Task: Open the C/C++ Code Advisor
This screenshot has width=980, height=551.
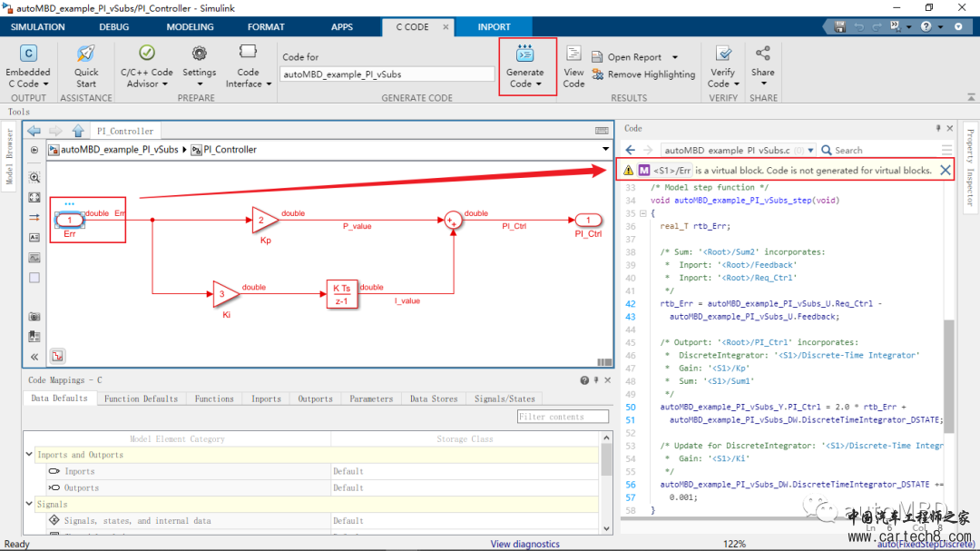Action: 146,67
